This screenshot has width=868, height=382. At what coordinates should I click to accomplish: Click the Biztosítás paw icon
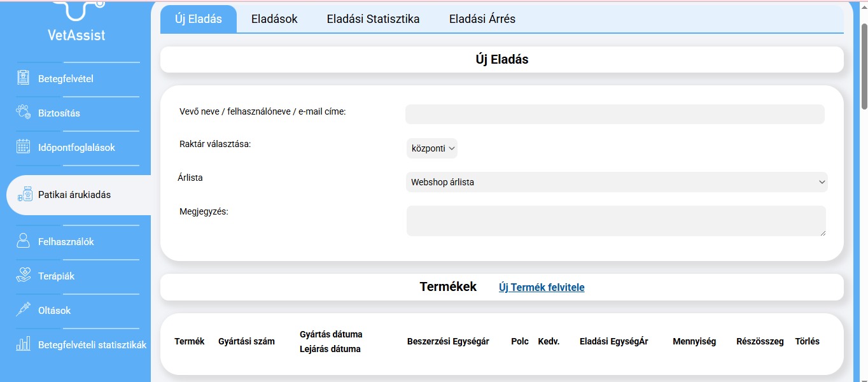point(24,113)
